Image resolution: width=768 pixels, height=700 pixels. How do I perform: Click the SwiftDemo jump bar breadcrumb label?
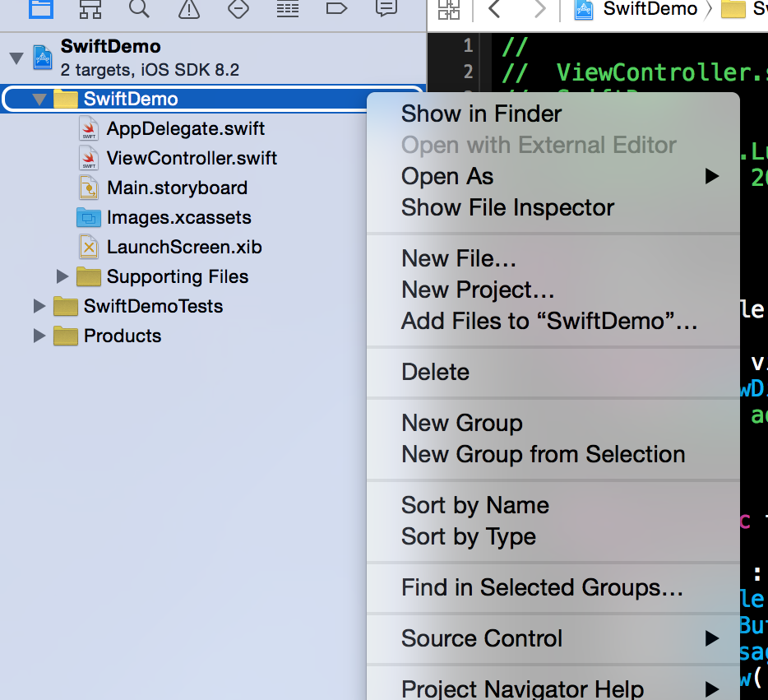click(650, 9)
